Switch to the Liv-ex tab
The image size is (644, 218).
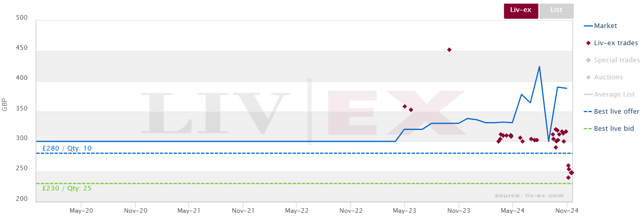pos(521,11)
